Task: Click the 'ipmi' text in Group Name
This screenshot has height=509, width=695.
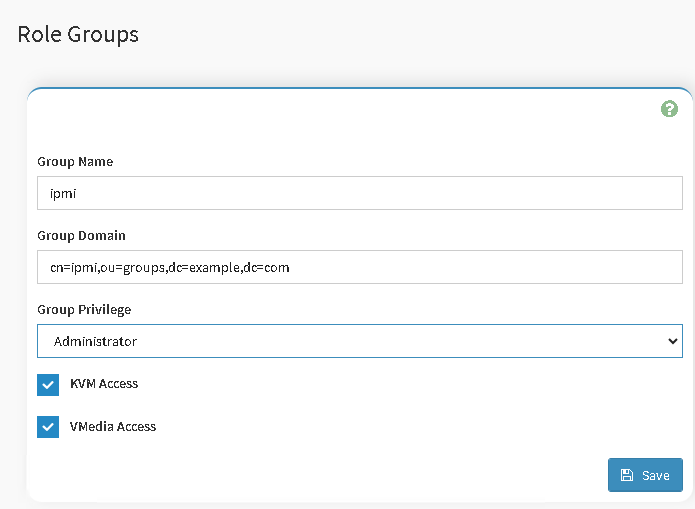Action: click(x=63, y=193)
